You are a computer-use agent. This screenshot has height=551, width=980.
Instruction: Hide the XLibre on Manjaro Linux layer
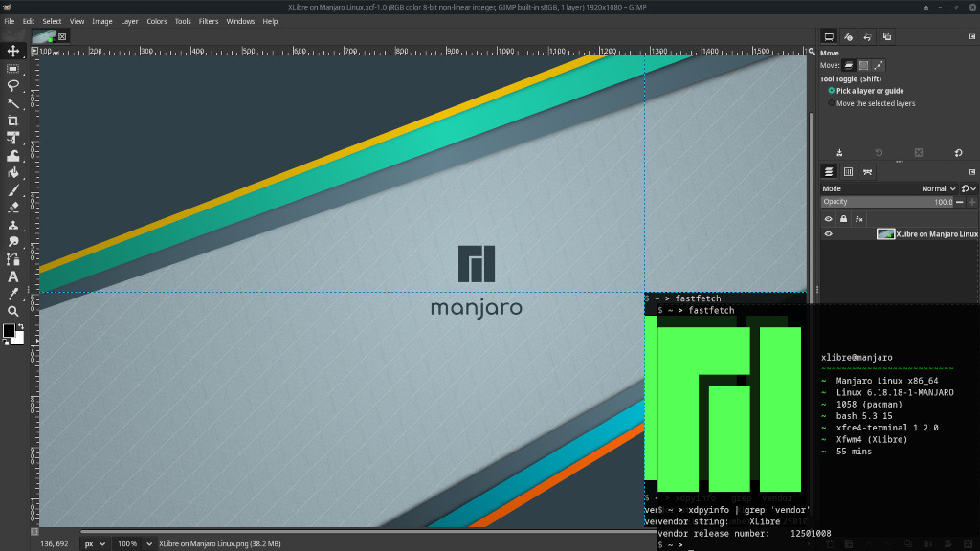828,234
